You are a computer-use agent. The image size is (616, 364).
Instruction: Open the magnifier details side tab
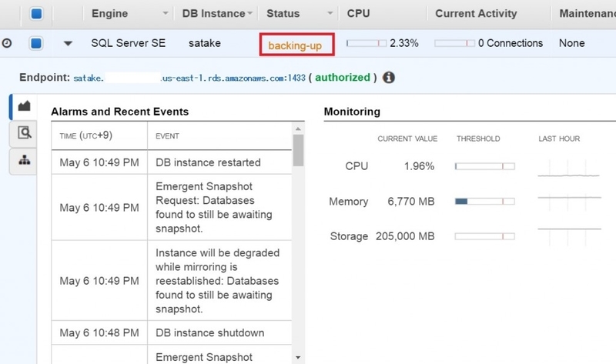pyautogui.click(x=24, y=133)
